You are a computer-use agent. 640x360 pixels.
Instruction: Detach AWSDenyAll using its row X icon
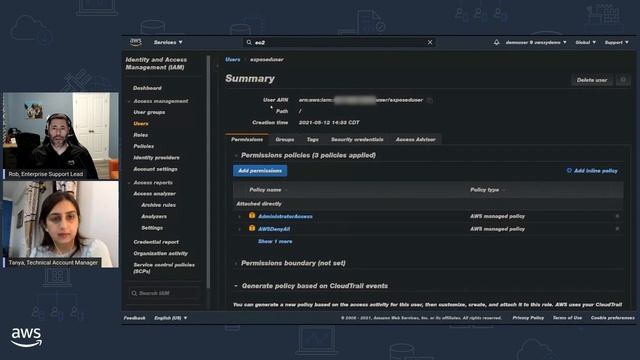(617, 229)
